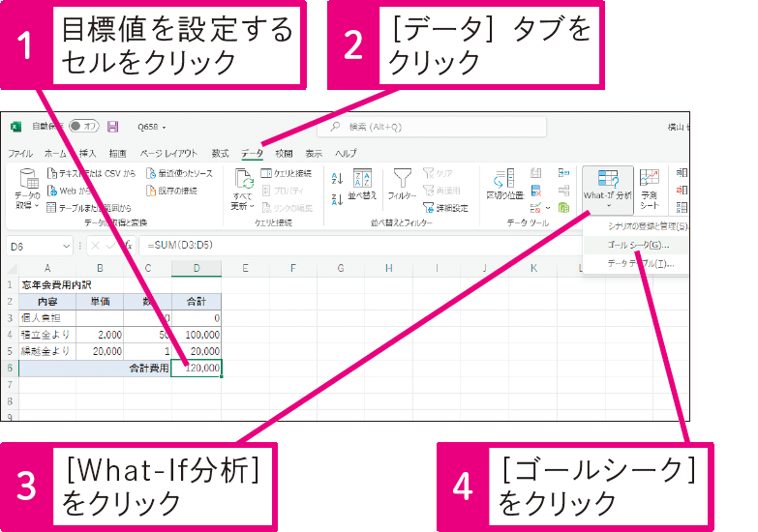
Task: Click the Insert Function fx icon
Action: point(128,246)
